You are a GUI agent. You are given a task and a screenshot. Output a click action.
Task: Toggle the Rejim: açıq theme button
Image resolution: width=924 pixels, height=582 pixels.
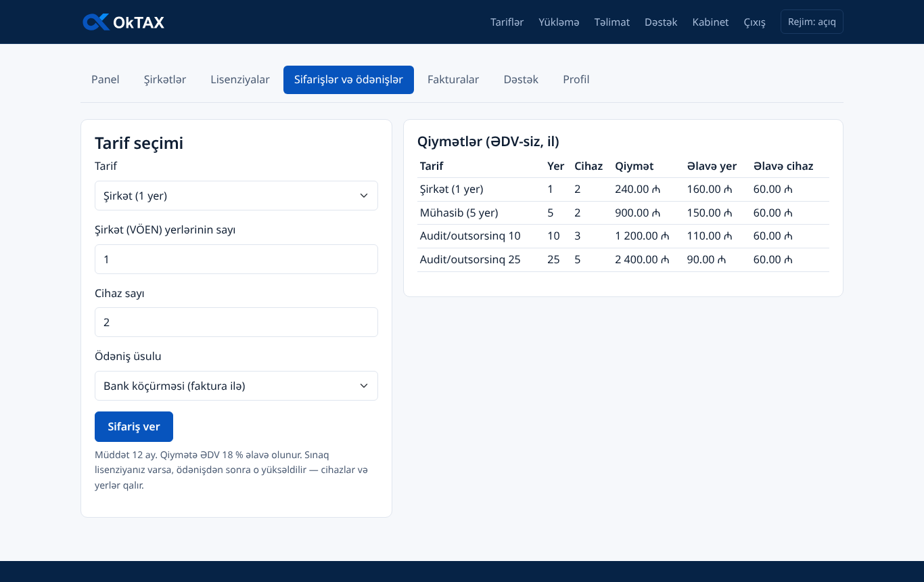pos(812,22)
